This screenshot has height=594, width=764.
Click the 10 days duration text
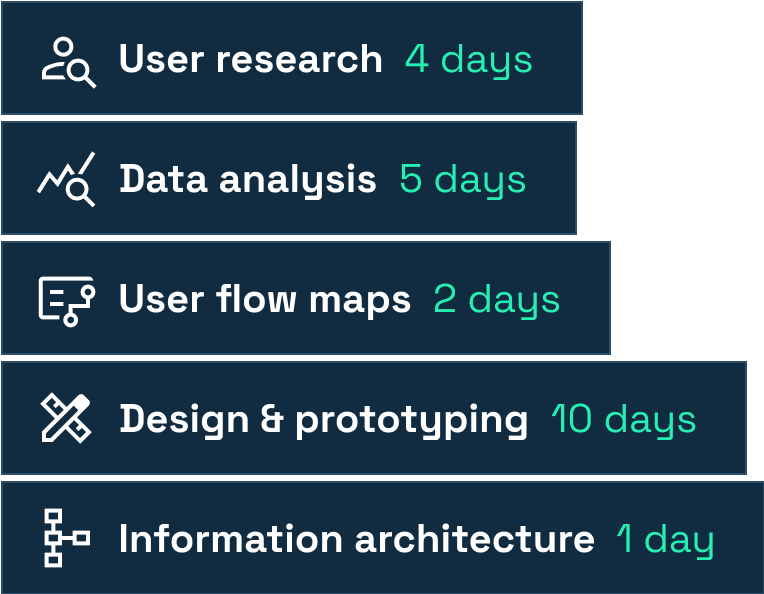pyautogui.click(x=623, y=420)
